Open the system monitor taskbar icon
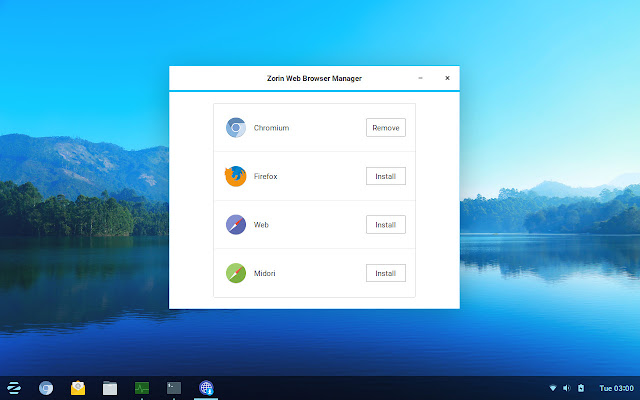Viewport: 640px width, 400px height. coord(142,388)
